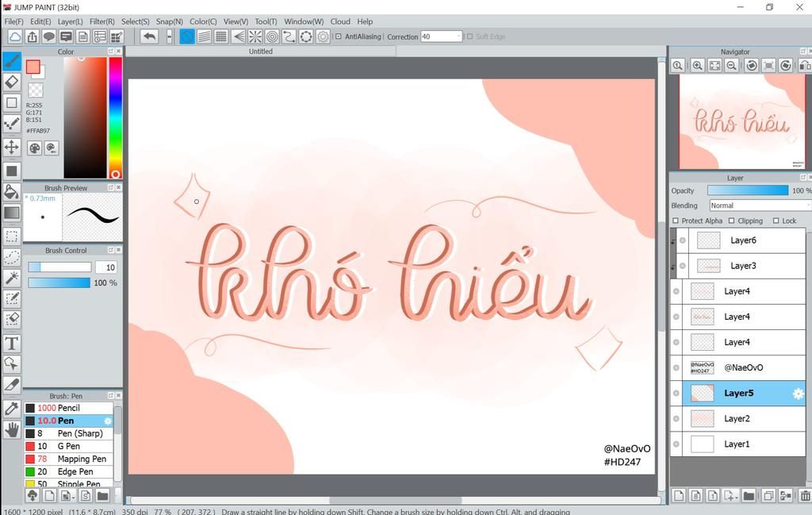The height and width of the screenshot is (515, 812).
Task: Expand the toolbar overflow chevron
Action: (170, 37)
